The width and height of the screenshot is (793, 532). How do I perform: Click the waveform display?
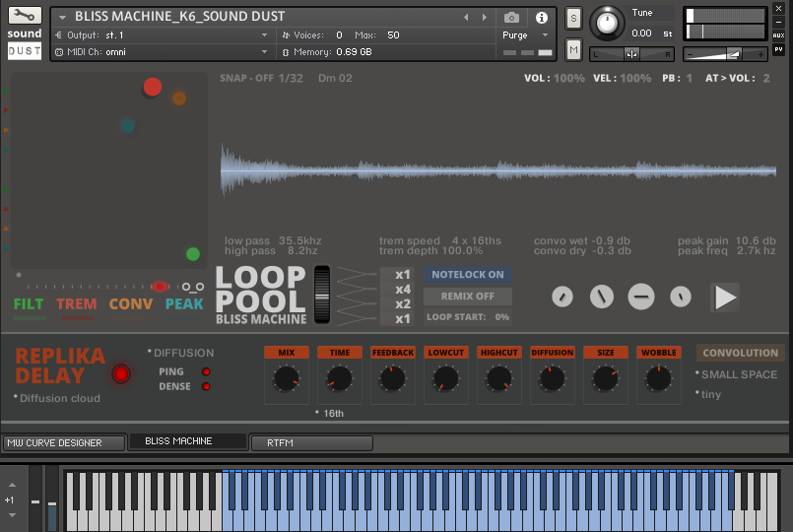[498, 170]
